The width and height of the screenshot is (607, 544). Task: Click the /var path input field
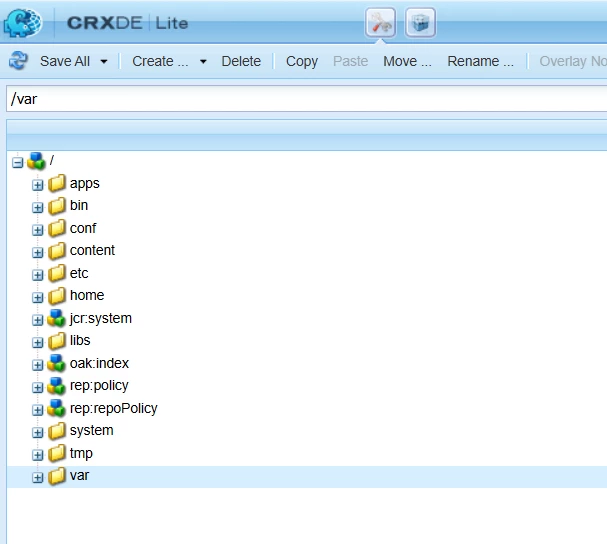tap(307, 99)
